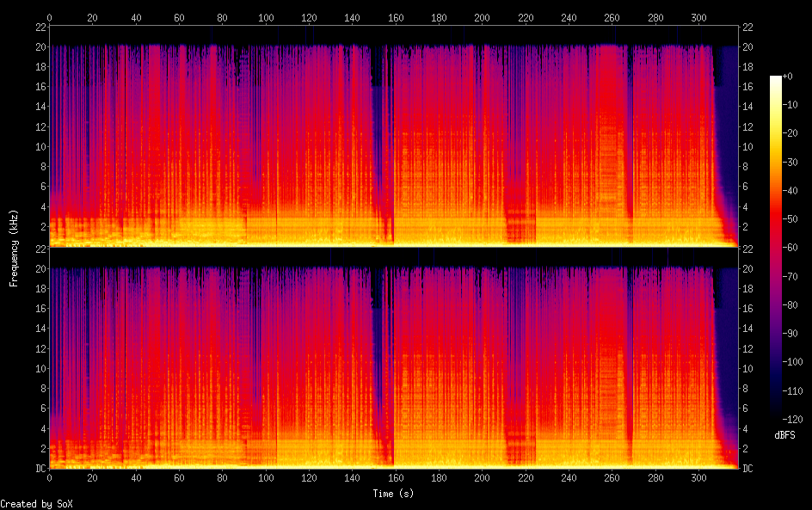Click the 16 kHz label on the upper channel's right axis
This screenshot has width=812, height=510.
pos(748,87)
